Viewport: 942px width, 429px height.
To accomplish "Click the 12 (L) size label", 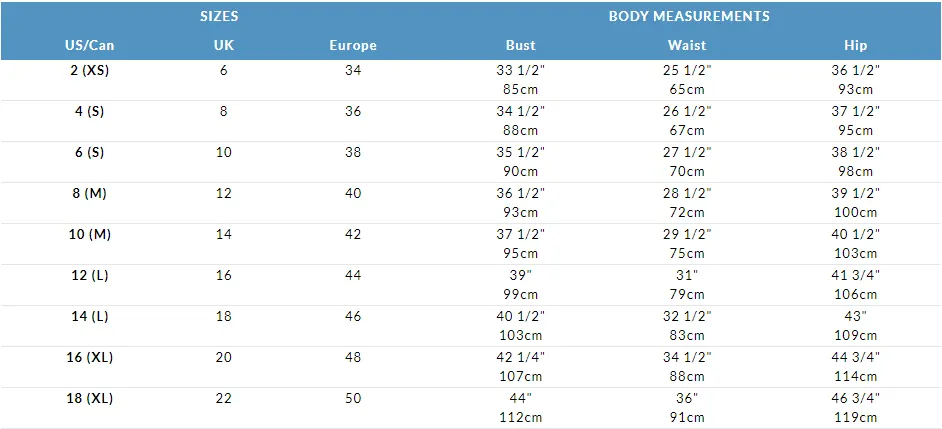I will coord(90,275).
